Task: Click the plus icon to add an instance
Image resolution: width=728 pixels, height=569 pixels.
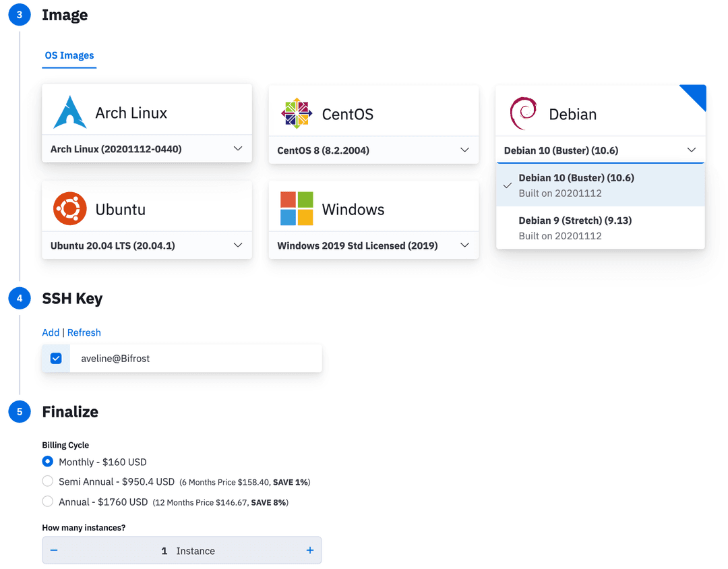Action: click(310, 551)
